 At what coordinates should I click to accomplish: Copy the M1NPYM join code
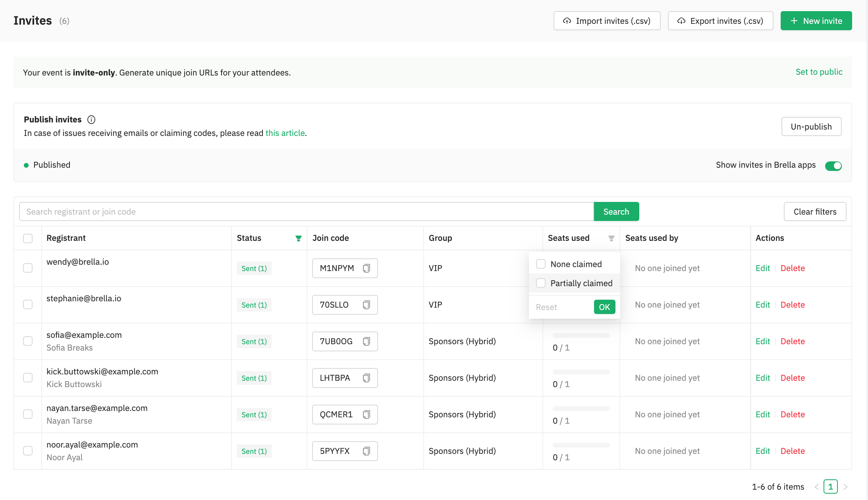pyautogui.click(x=366, y=268)
